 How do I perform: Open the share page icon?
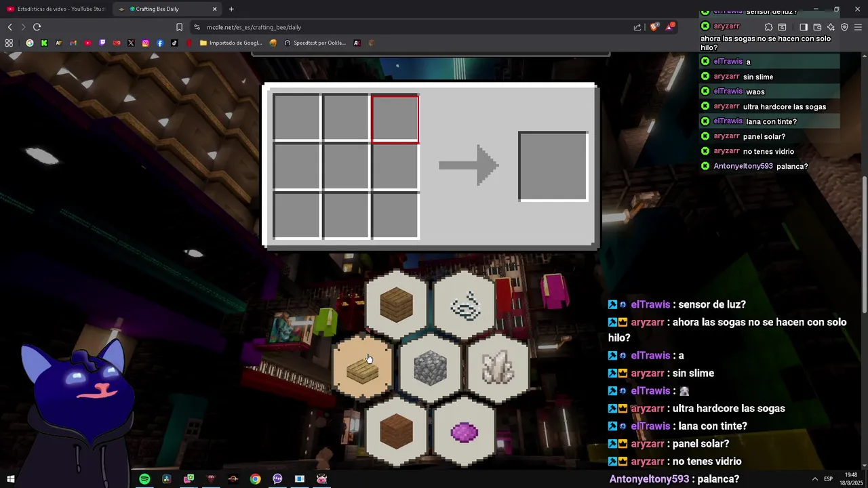637,27
